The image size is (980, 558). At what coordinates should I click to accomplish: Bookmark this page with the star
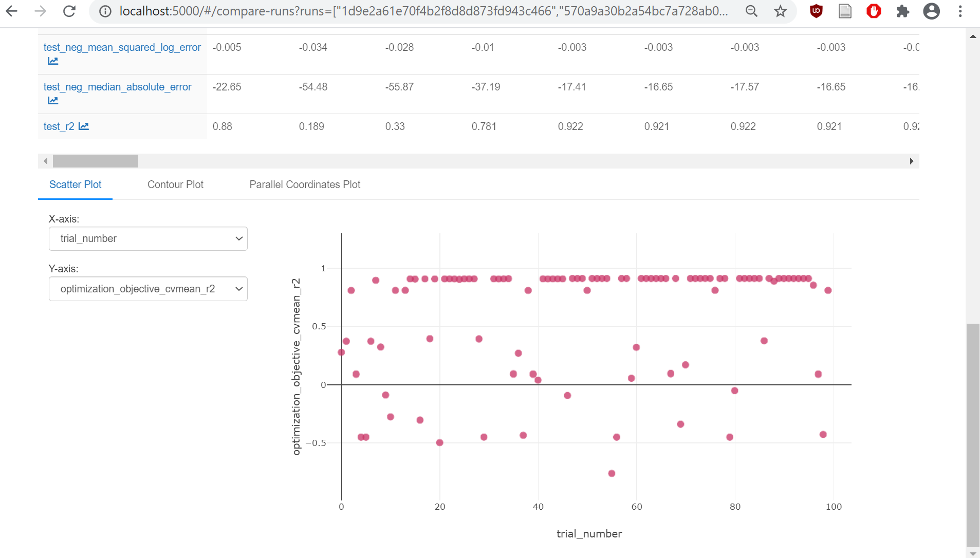click(781, 11)
